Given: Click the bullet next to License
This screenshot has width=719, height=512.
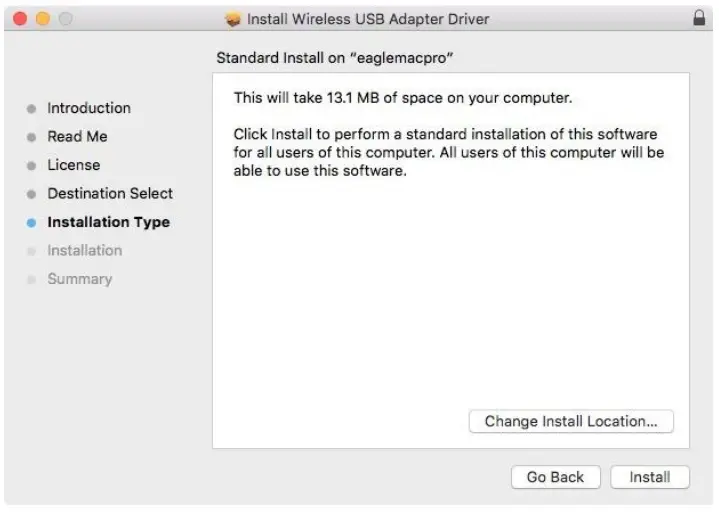Looking at the screenshot, I should coord(31,166).
